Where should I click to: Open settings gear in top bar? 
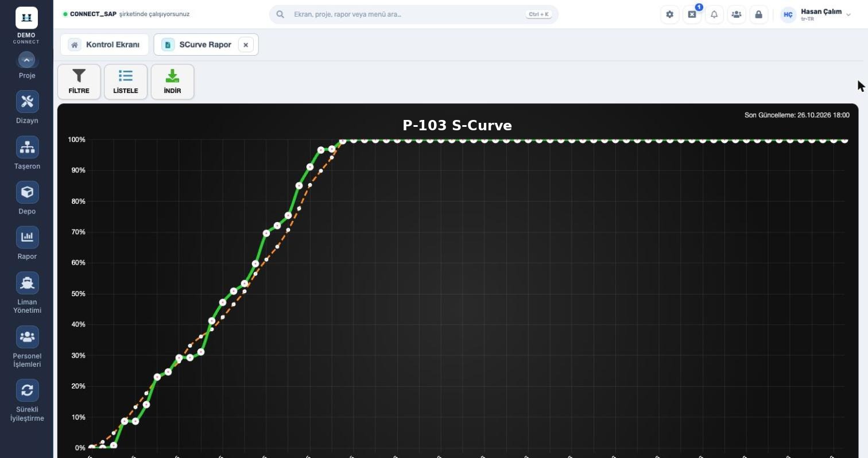click(670, 14)
